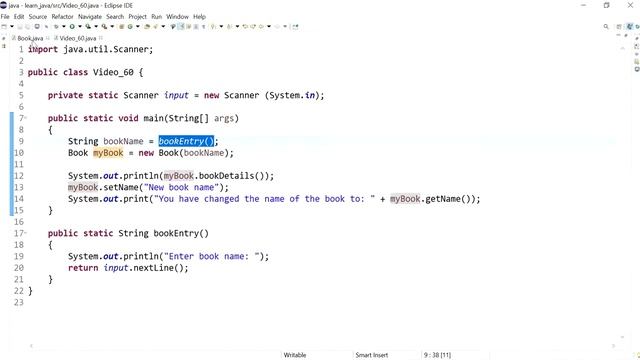Screen dimensions: 640x360
Task: Open the Coverage dropdown arrow
Action: pyautogui.click(x=96, y=27)
